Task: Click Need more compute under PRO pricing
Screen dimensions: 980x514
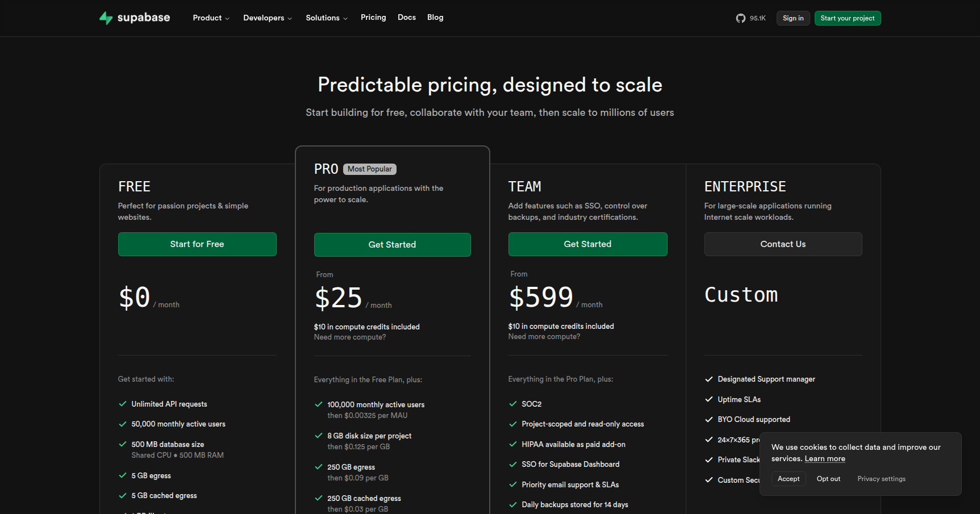Action: tap(350, 337)
